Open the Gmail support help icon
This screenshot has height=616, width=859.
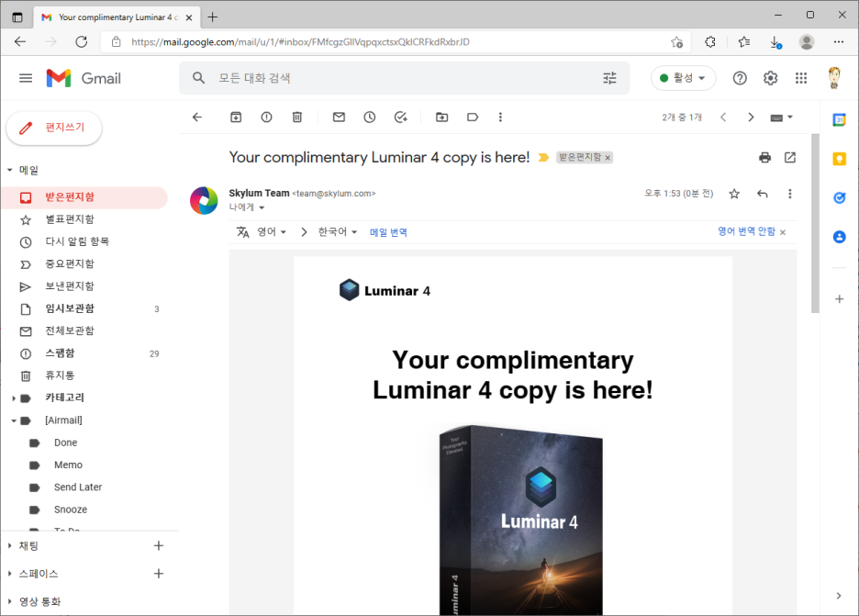[x=740, y=78]
